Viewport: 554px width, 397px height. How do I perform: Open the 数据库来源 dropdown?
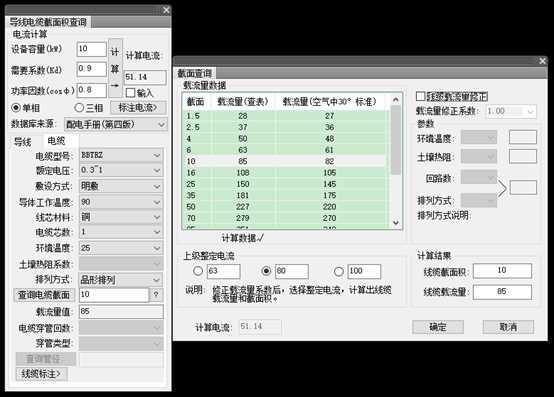click(x=116, y=124)
